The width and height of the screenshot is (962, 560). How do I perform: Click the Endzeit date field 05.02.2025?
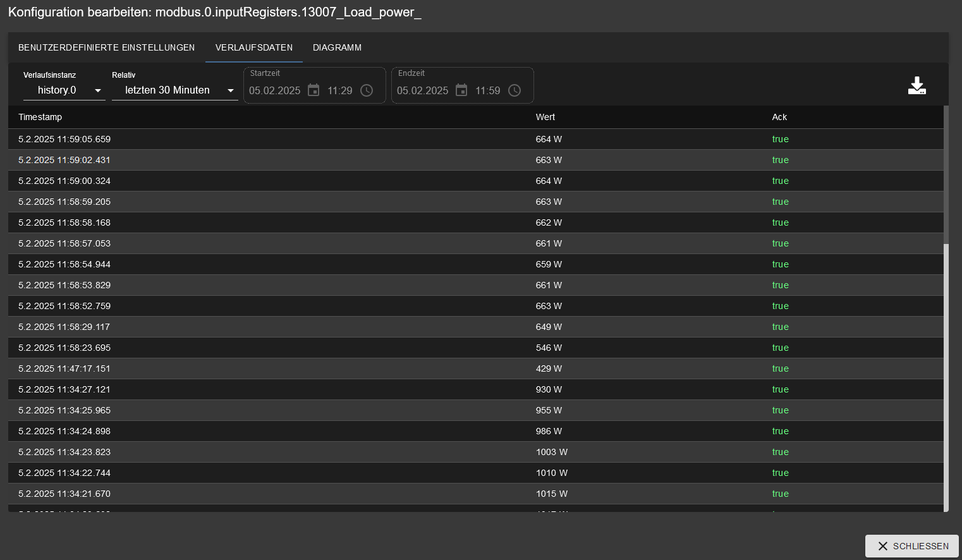[x=423, y=90]
